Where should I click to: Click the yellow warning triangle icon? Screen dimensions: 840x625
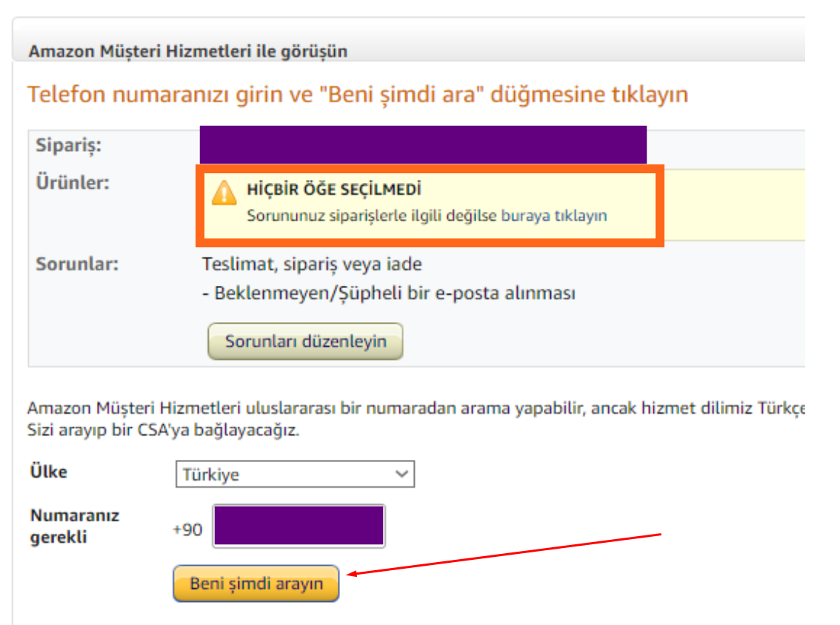(x=224, y=192)
